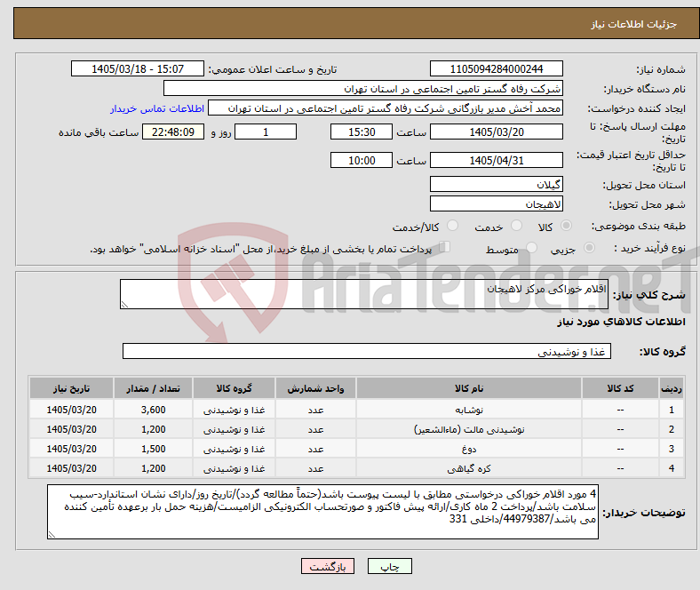This screenshot has width=700, height=590.
Task: Click the quantity 1,500 cell
Action: tap(153, 449)
